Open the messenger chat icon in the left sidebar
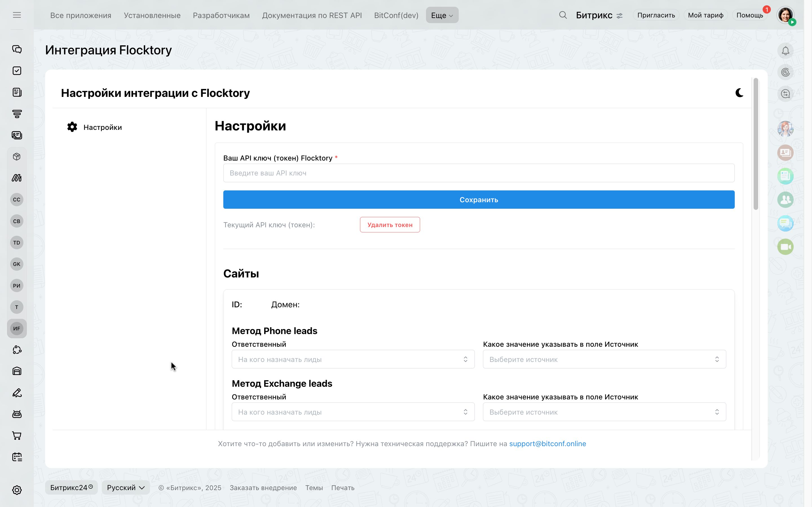812x507 pixels. point(17,49)
